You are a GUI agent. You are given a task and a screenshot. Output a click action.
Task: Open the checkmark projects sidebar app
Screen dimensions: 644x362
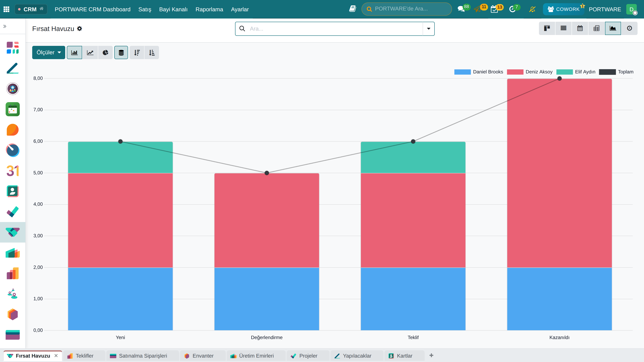point(12,212)
